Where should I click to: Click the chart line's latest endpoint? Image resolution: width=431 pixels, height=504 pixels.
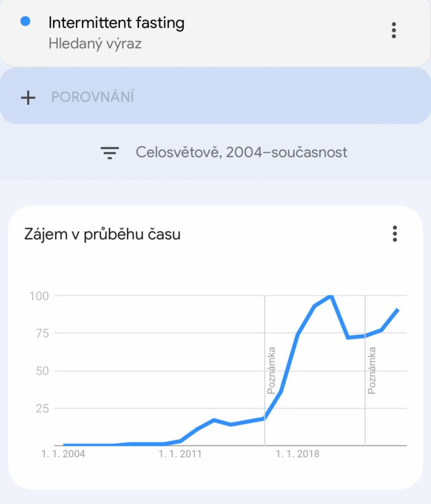(x=398, y=310)
